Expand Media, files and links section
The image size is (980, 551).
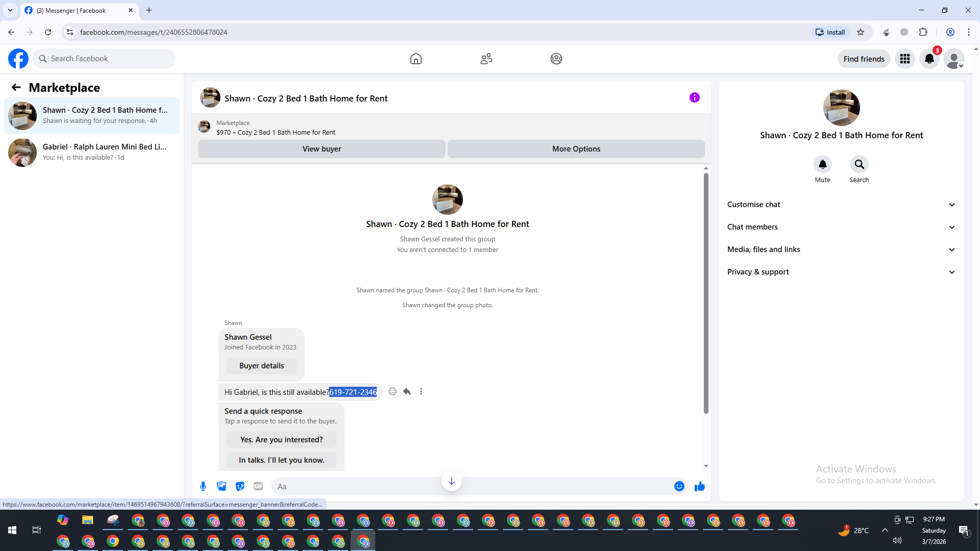[842, 249]
